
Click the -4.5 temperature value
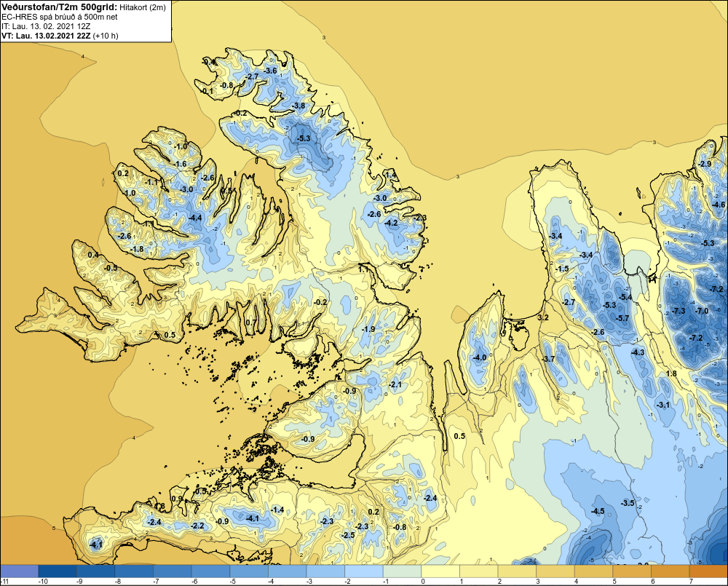(x=598, y=511)
